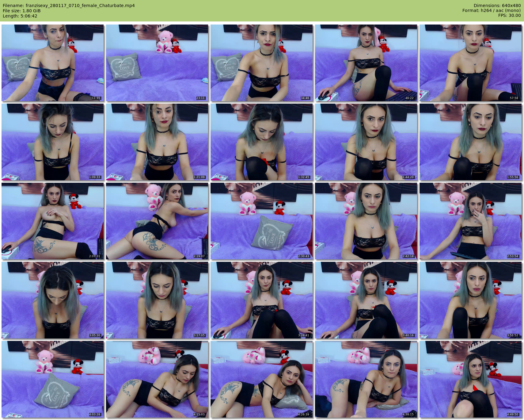The image size is (524, 420).
Task: Click the thumbnail at 2:53:54
Action: [471, 221]
